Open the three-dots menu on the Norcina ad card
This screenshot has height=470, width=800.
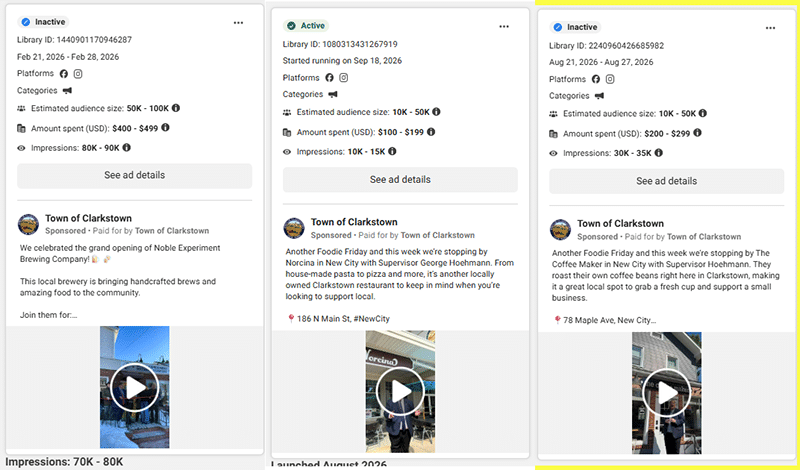point(504,27)
